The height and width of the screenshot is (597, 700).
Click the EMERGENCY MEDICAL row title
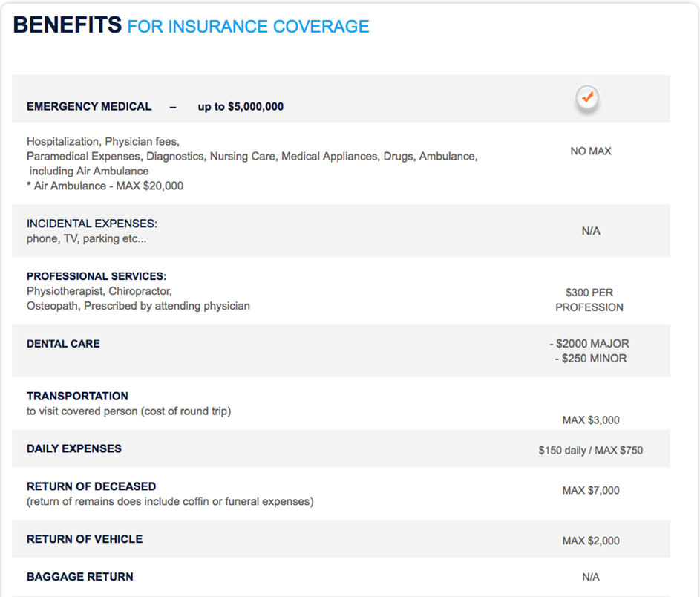pos(89,107)
